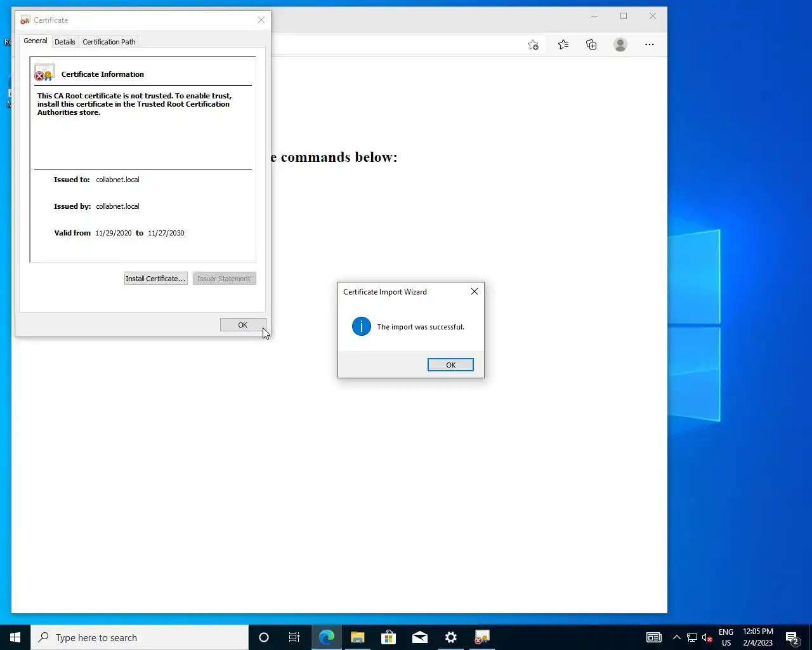Open Task View on the taskbar
The width and height of the screenshot is (812, 650).
pos(294,637)
